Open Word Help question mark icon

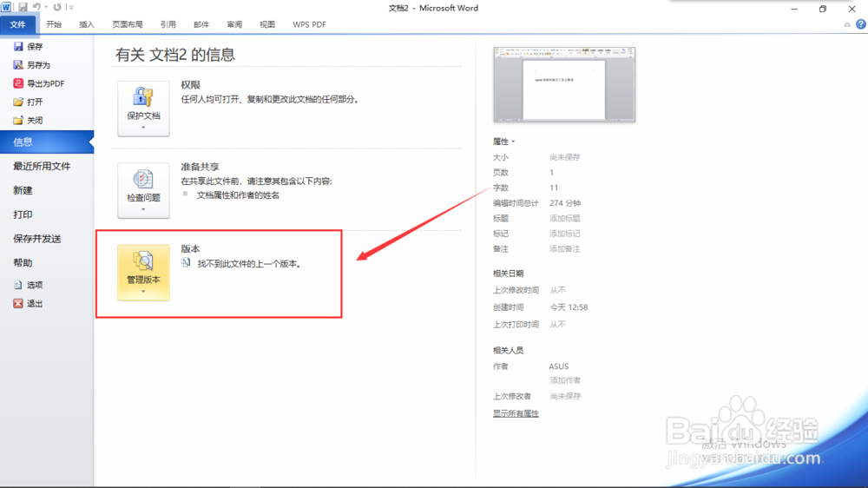[x=861, y=24]
